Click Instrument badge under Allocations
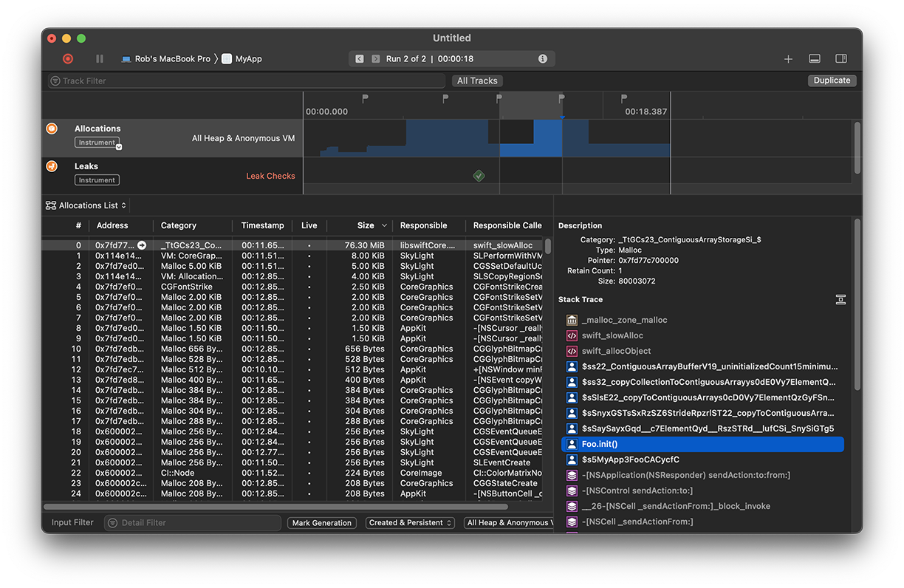The width and height of the screenshot is (904, 588). pyautogui.click(x=97, y=143)
